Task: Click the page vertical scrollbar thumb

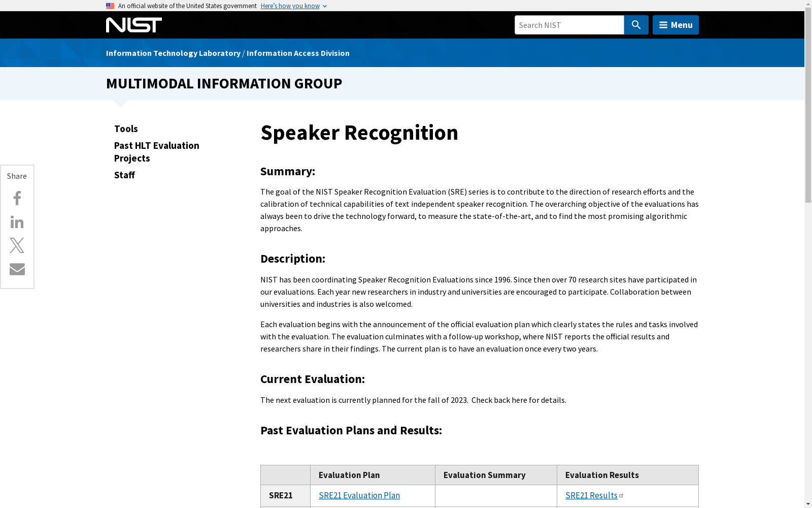Action: [808, 105]
